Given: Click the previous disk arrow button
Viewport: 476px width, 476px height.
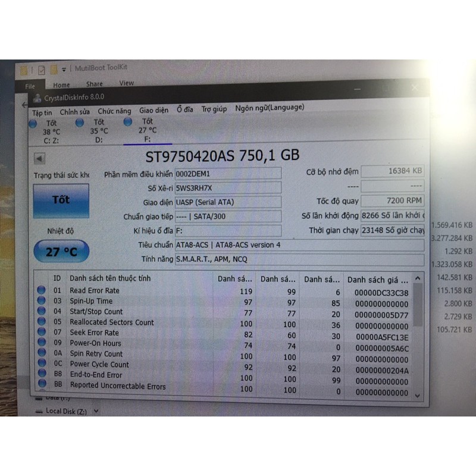Looking at the screenshot, I should coord(39,158).
